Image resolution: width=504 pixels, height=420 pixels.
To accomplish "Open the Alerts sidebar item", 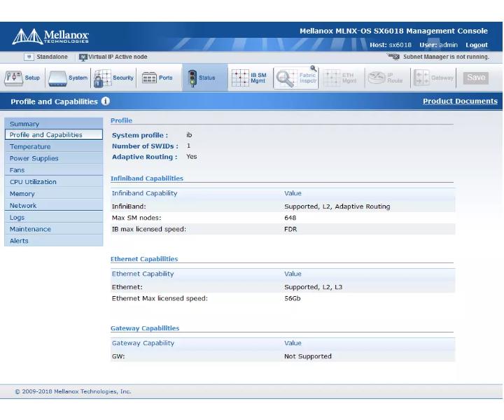I will click(54, 241).
